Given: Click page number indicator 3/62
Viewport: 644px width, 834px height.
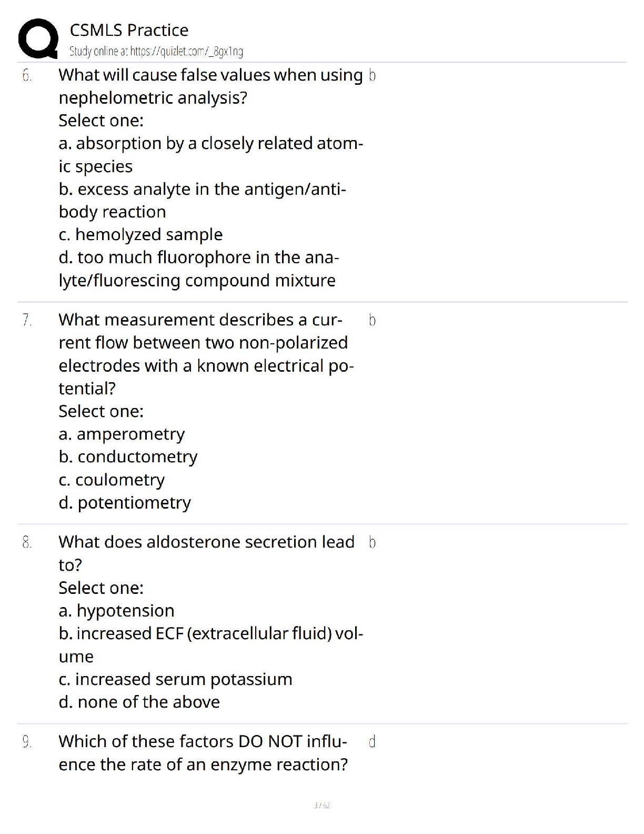Looking at the screenshot, I should click(x=321, y=805).
